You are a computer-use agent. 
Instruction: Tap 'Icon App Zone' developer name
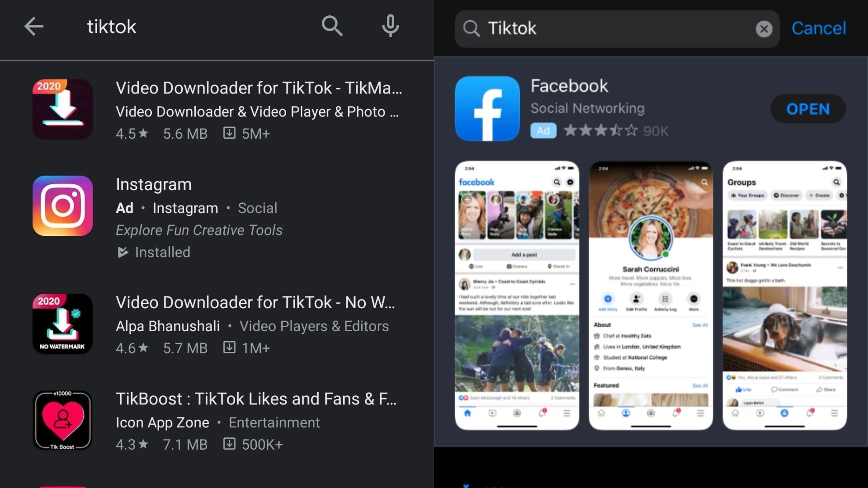162,422
